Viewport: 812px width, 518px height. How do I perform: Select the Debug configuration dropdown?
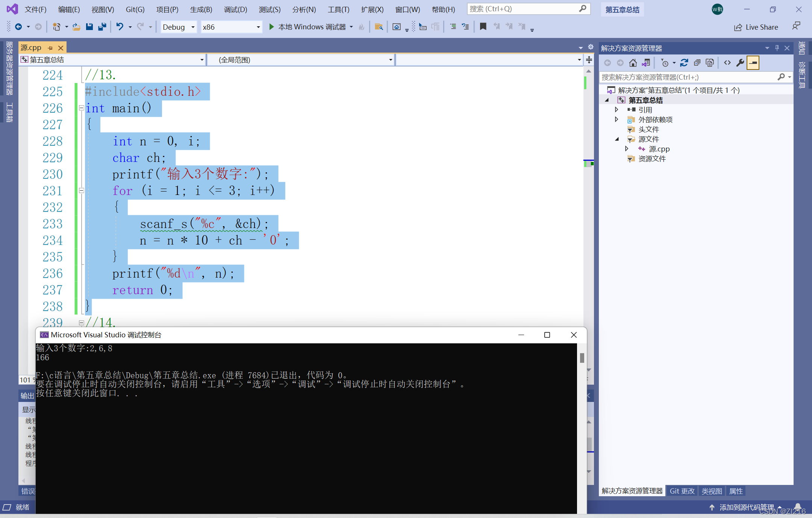coord(177,28)
